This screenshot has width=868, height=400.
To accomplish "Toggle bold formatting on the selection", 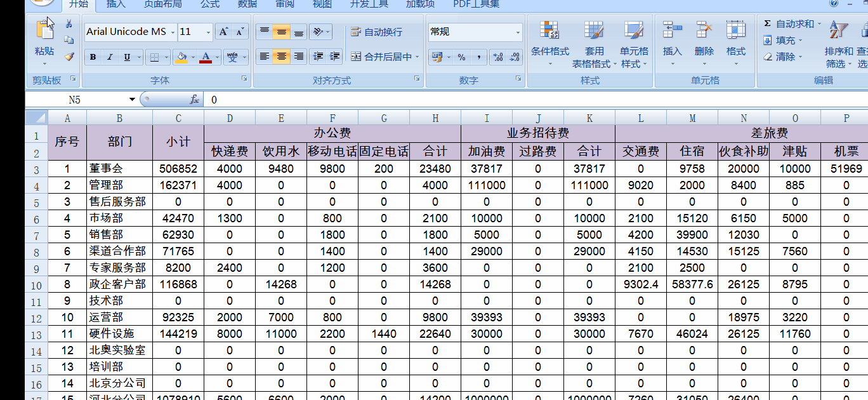I will tap(93, 57).
